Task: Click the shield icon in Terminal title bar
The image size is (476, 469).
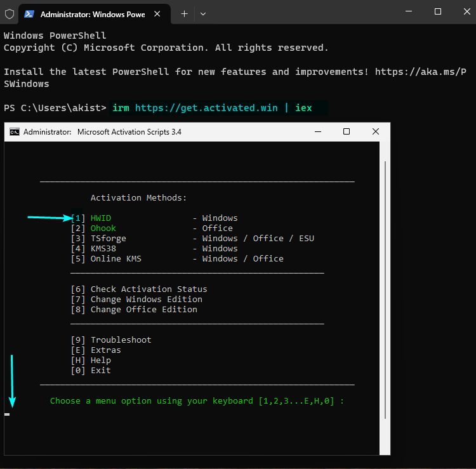Action: [10, 14]
